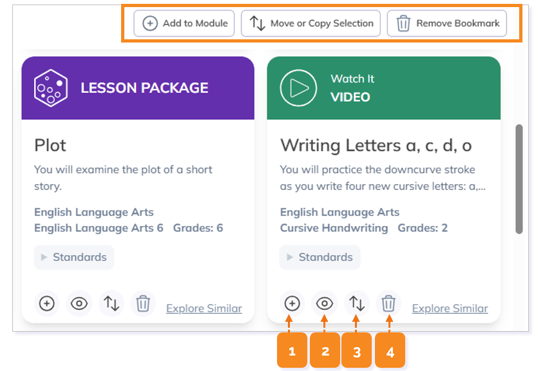Click the Watch It video play icon
Screen dimensions: 545x371
click(x=299, y=88)
